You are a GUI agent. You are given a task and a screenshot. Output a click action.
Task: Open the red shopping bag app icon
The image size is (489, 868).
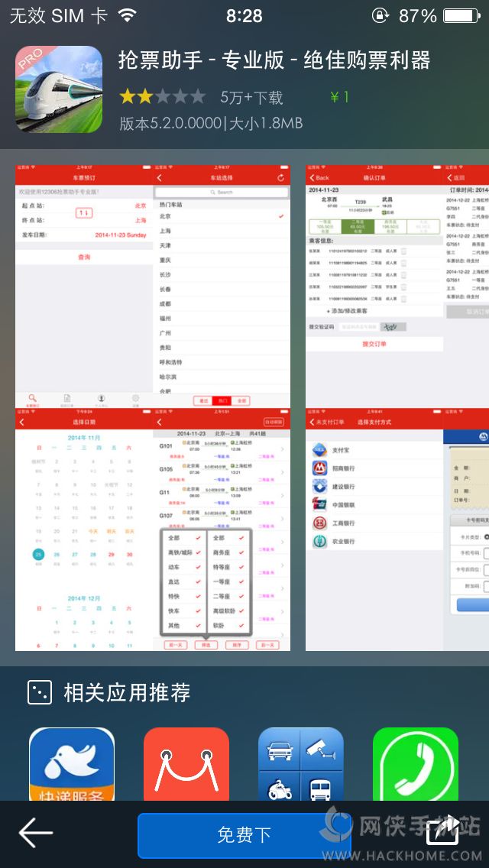pyautogui.click(x=186, y=764)
